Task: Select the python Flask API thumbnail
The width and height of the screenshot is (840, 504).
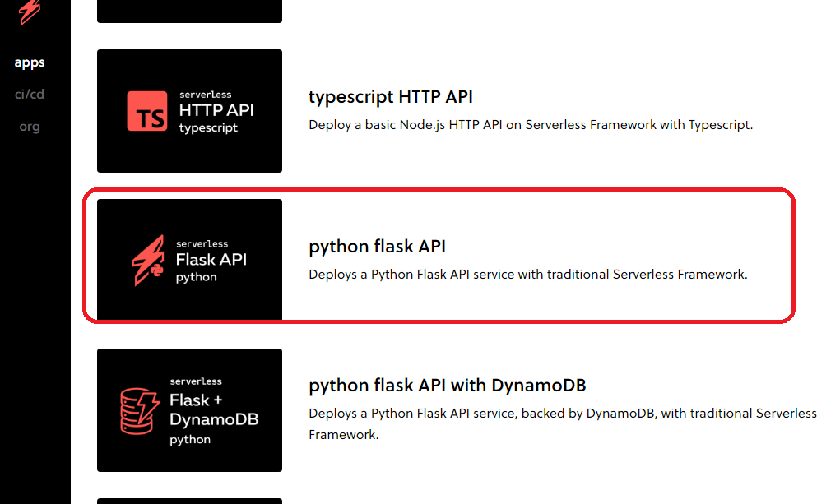Action: [190, 260]
